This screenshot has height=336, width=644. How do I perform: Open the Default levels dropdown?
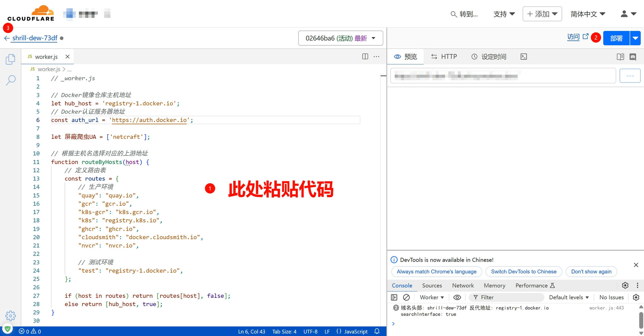569,297
